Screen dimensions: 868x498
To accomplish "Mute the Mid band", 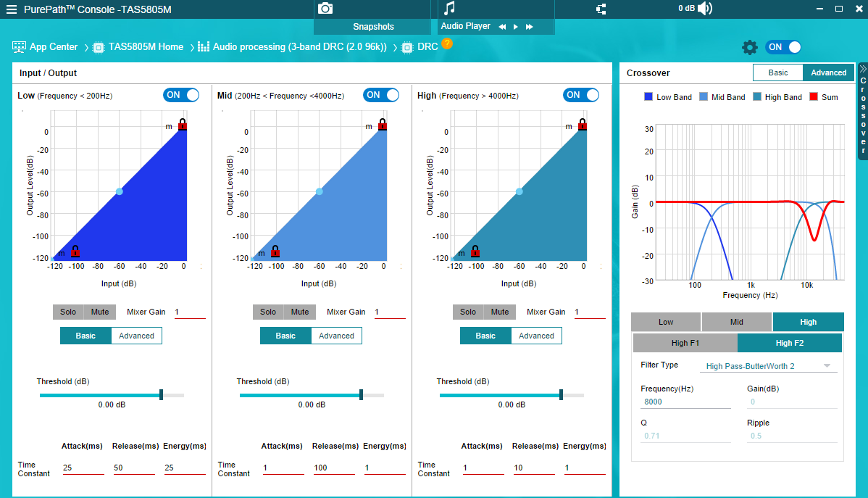I will tap(300, 312).
